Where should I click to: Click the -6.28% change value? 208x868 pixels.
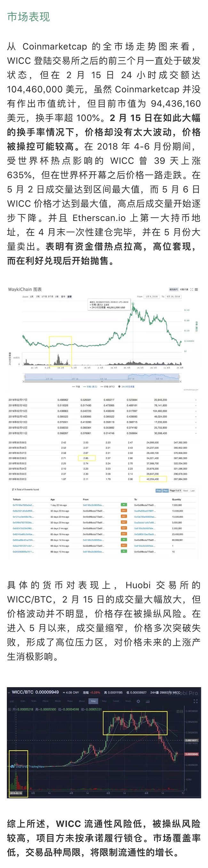point(95,693)
